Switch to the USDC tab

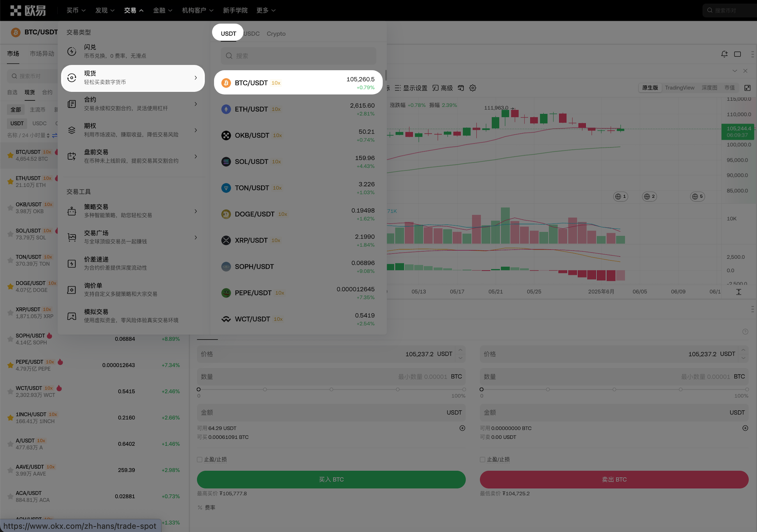tap(252, 34)
